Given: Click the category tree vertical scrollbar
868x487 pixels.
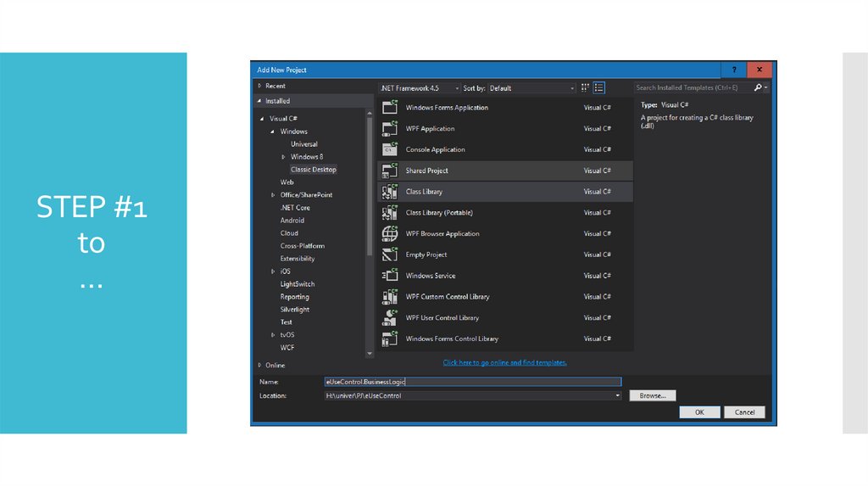Looking at the screenshot, I should [370, 187].
